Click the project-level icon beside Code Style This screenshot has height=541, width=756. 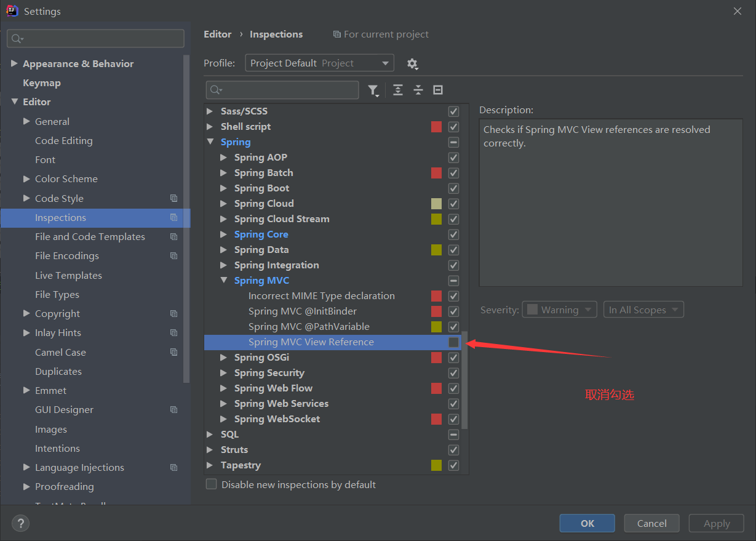point(173,198)
